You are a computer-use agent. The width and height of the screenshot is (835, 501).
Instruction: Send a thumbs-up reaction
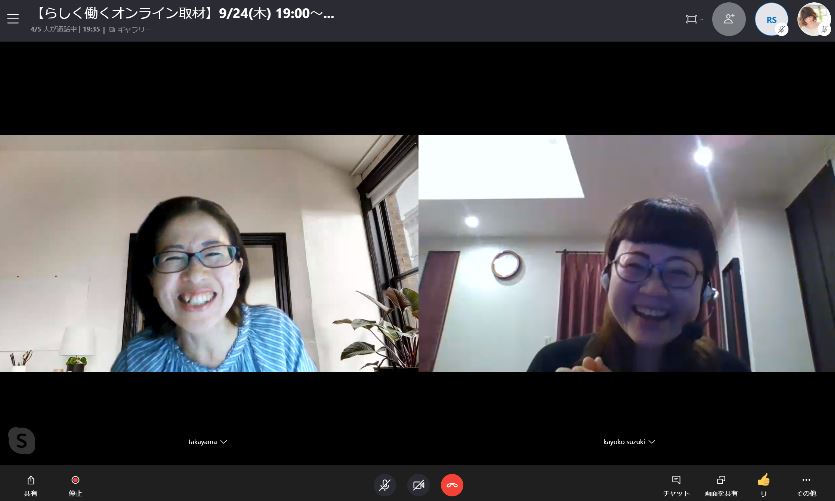(x=764, y=486)
